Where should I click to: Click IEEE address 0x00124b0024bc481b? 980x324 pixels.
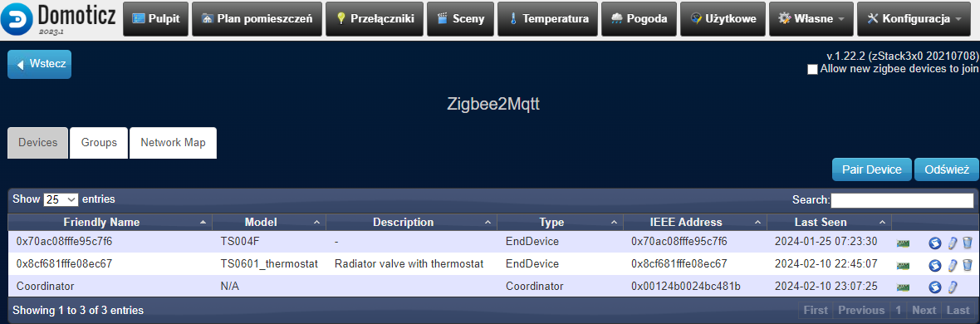(686, 287)
